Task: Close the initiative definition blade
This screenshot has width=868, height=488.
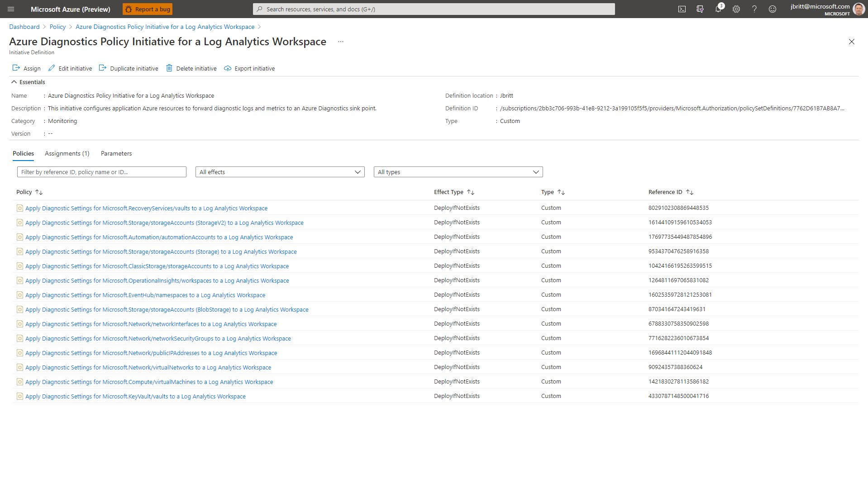Action: pyautogui.click(x=852, y=42)
